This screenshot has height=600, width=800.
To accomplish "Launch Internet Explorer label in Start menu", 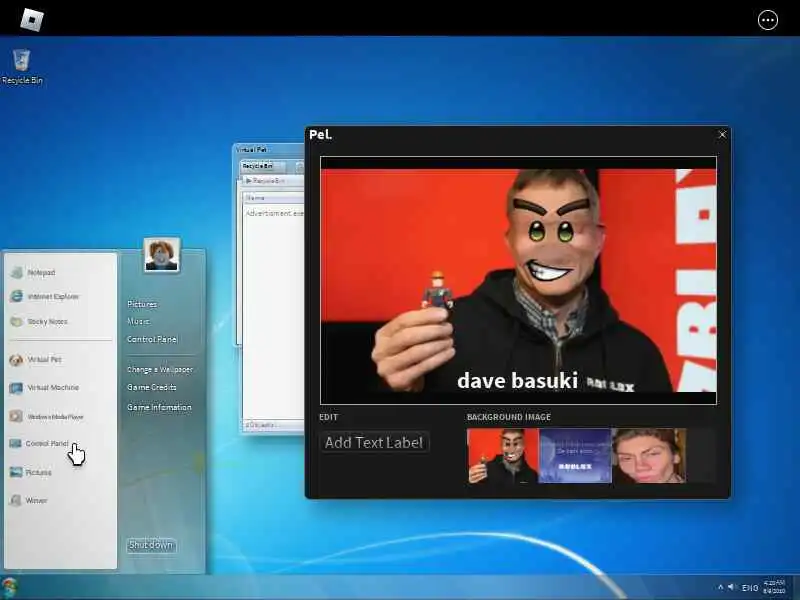I will [x=53, y=296].
